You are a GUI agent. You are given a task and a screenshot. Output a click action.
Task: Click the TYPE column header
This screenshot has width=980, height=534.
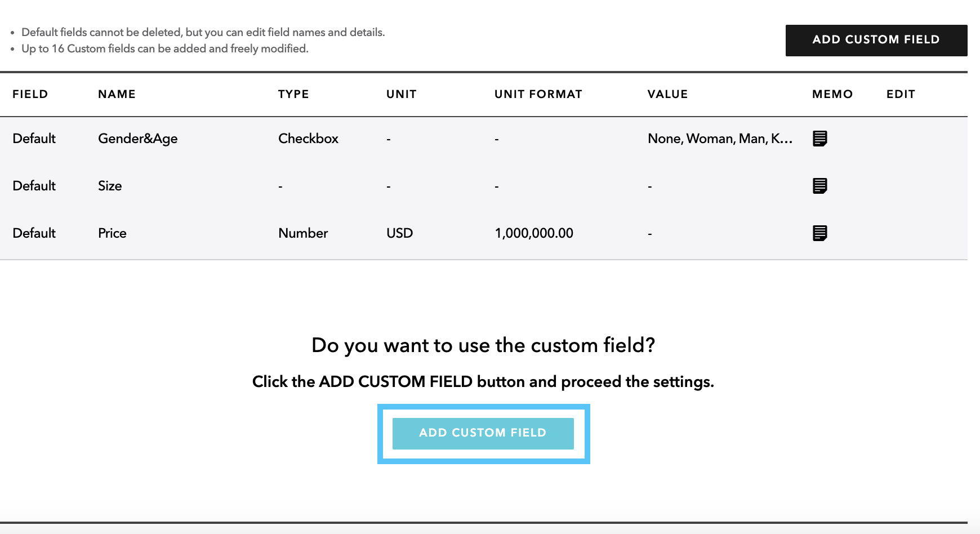click(x=293, y=94)
